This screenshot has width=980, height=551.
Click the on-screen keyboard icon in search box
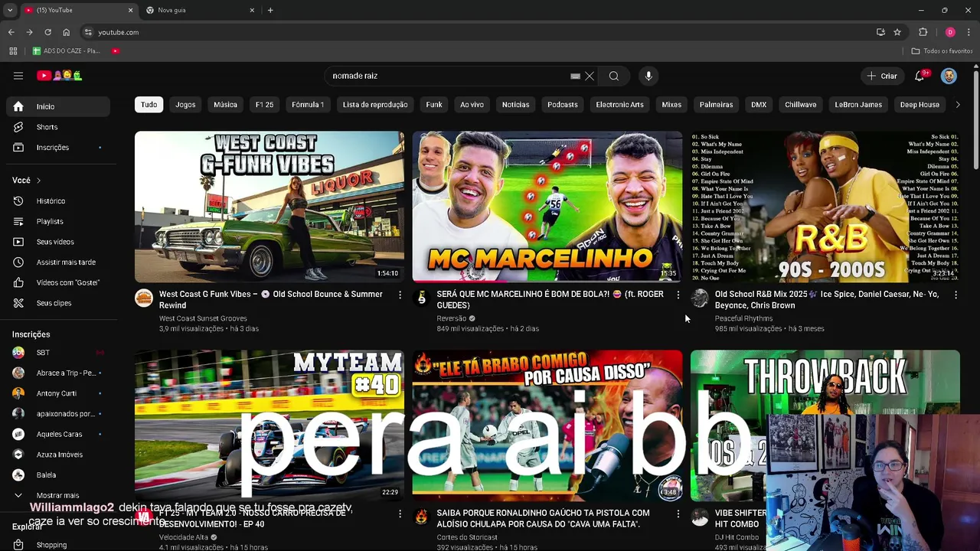click(575, 76)
